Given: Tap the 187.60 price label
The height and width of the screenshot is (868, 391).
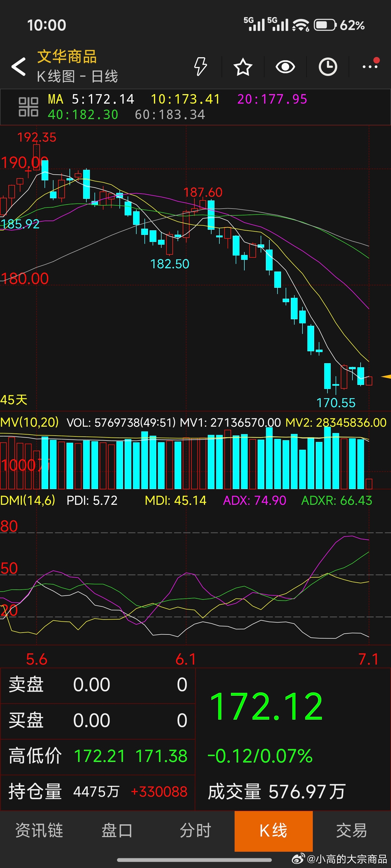Looking at the screenshot, I should coord(203,192).
